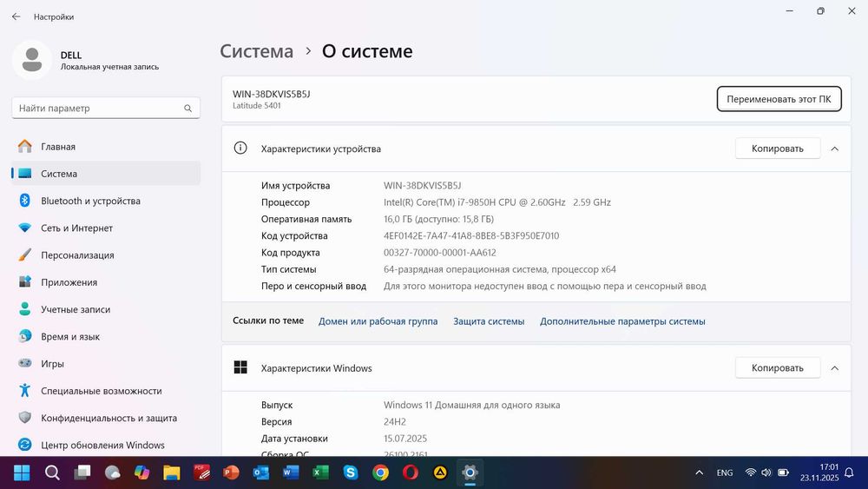Click the Latitude 5401 model text

[256, 106]
